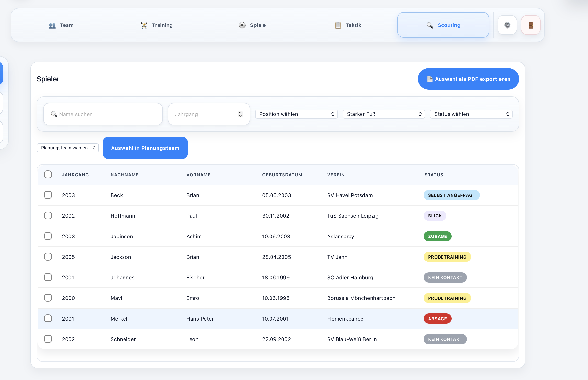Check the box for Beck Brian

click(48, 195)
